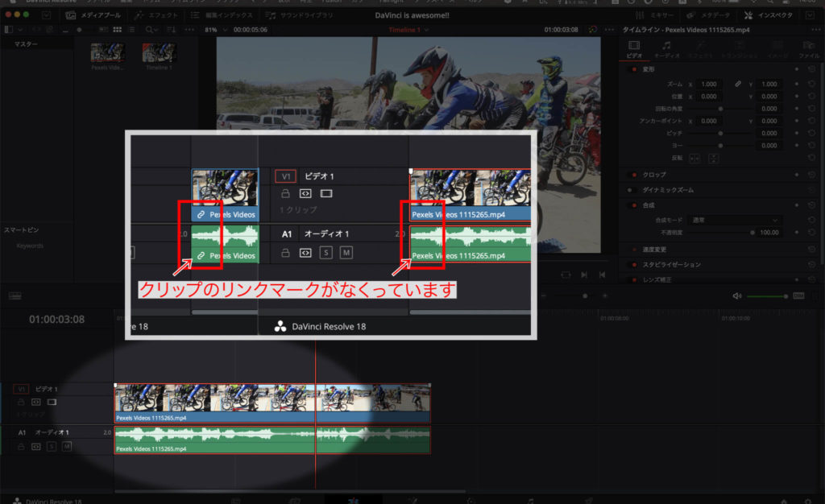
Task: Open the ミキサー panel
Action: coord(654,15)
